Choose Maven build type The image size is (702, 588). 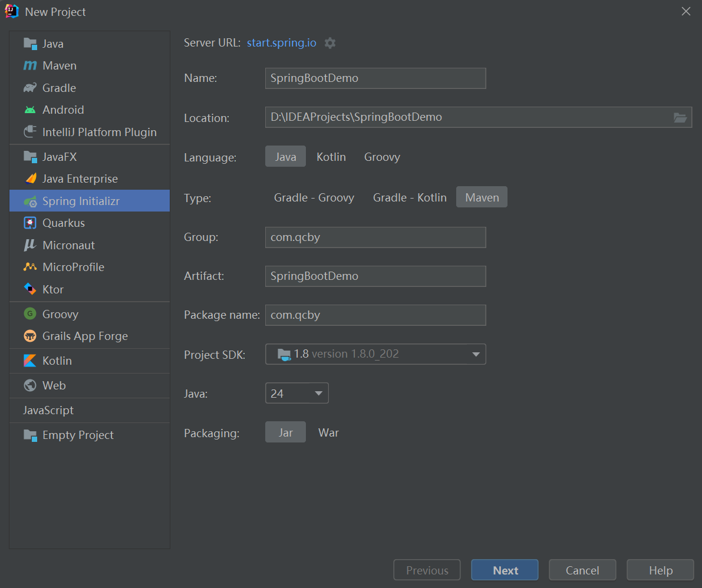[482, 197]
